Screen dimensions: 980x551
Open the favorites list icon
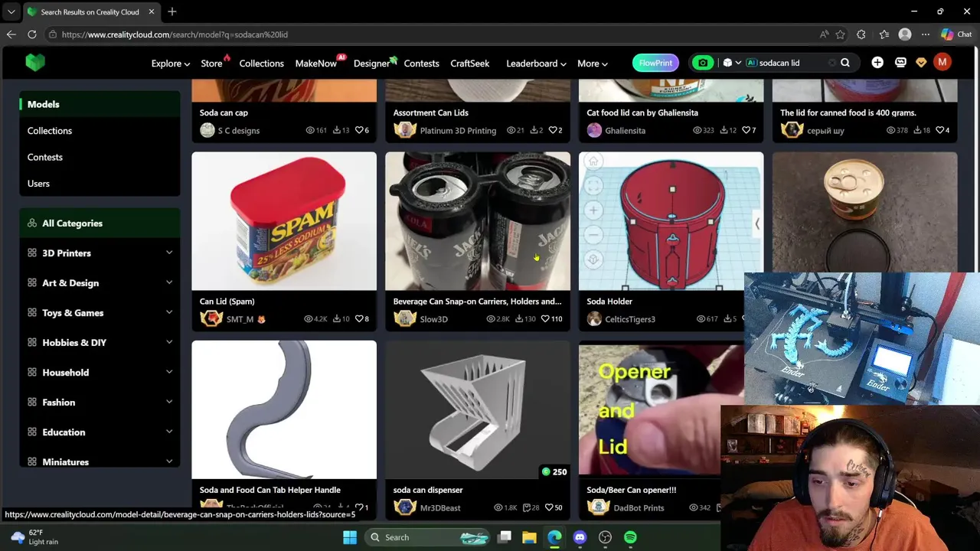pos(884,34)
